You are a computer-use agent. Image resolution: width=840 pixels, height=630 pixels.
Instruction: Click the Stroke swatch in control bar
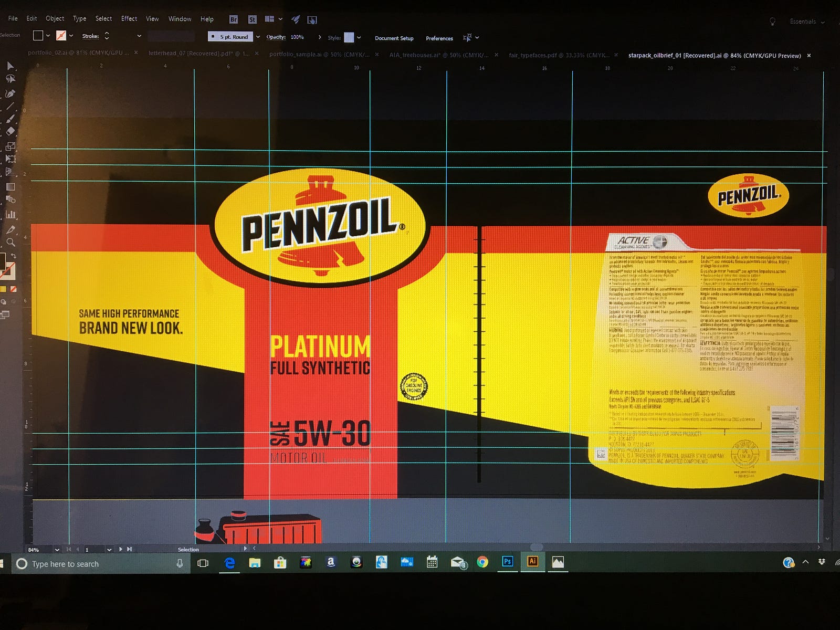point(61,36)
